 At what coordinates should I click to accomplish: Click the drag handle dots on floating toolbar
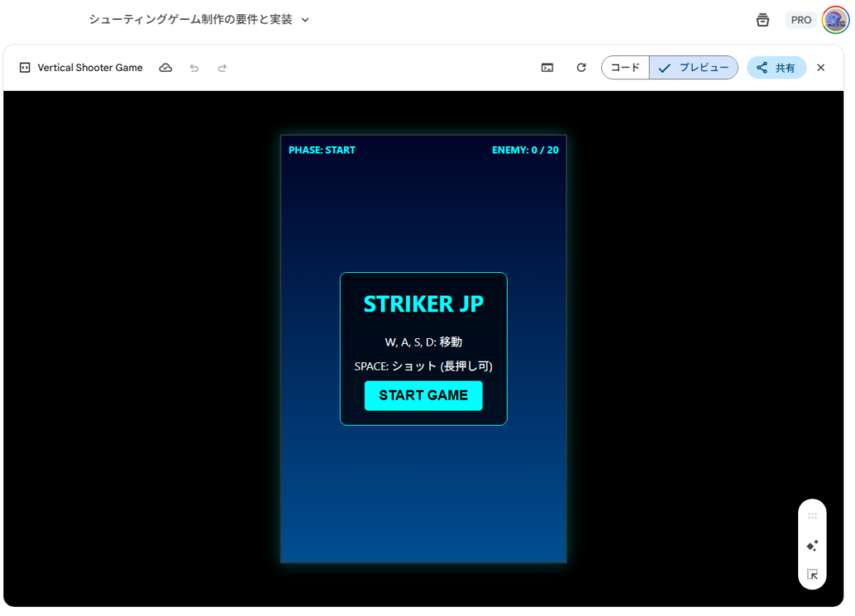click(x=812, y=516)
